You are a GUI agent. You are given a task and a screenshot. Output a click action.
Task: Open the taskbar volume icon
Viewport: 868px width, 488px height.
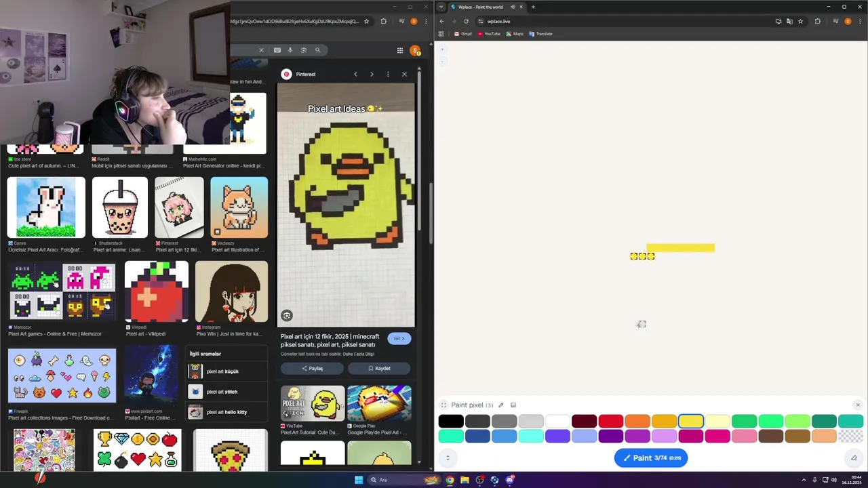point(833,480)
